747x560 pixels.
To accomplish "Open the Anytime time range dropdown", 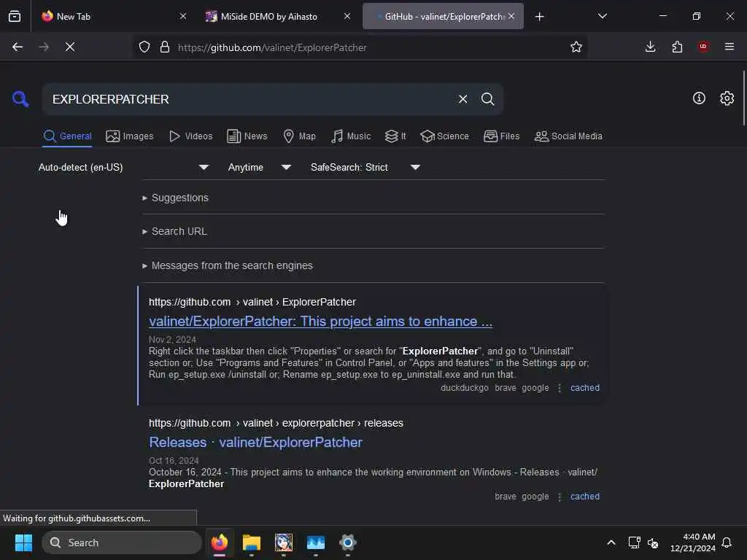I will coord(259,167).
